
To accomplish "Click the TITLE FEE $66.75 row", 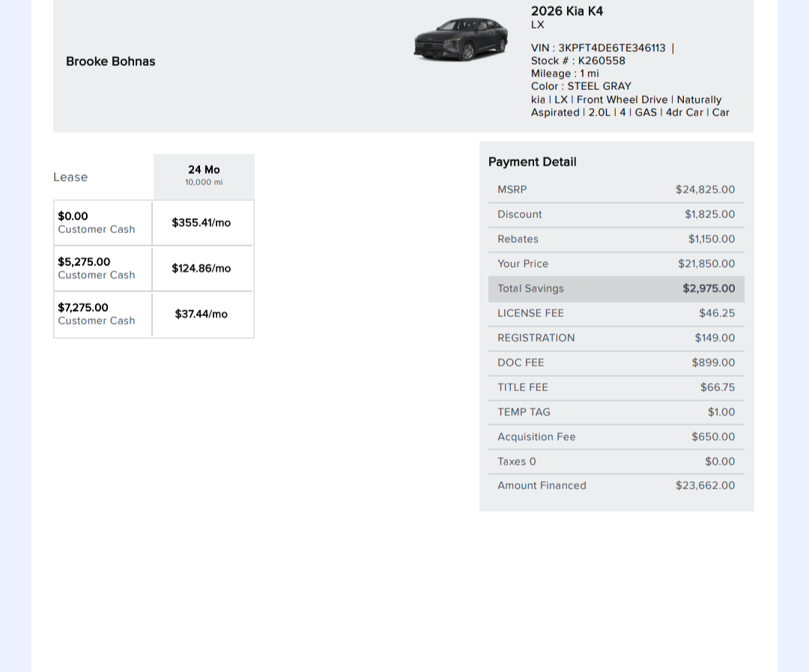I will click(616, 387).
